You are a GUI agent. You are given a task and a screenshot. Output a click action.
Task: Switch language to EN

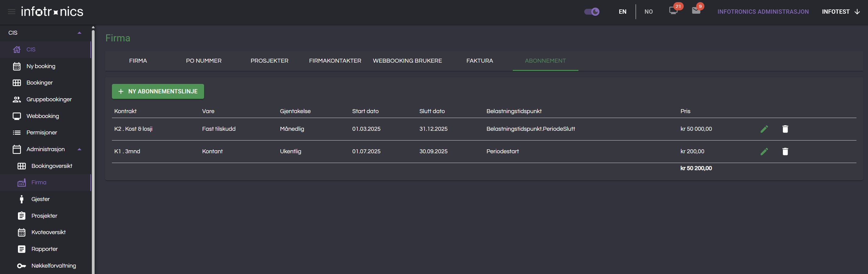[x=622, y=12]
